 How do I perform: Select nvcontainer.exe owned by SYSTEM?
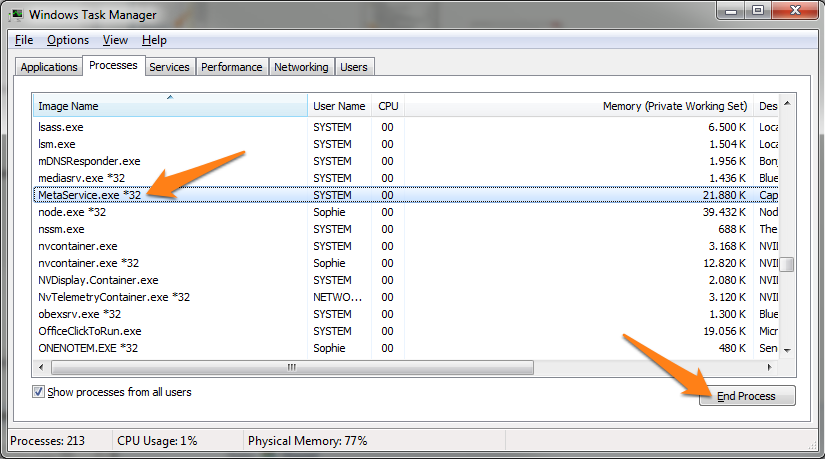click(405, 246)
